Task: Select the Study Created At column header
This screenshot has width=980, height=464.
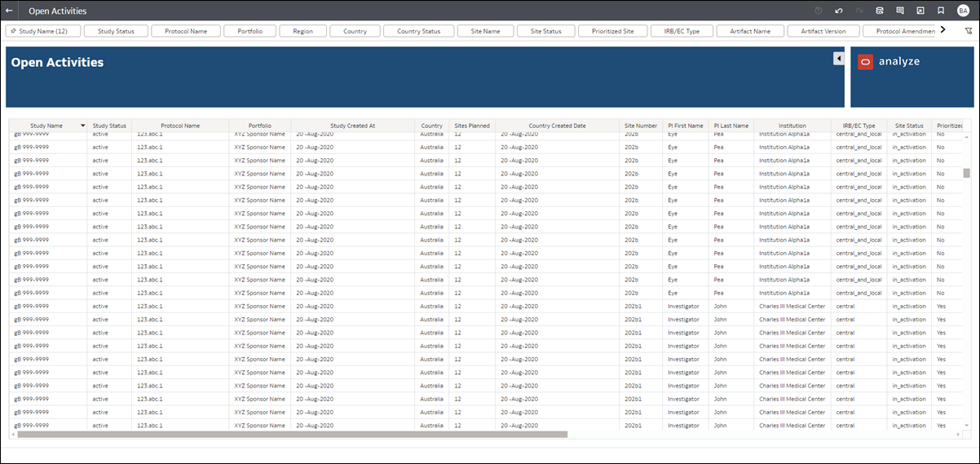Action: tap(353, 126)
